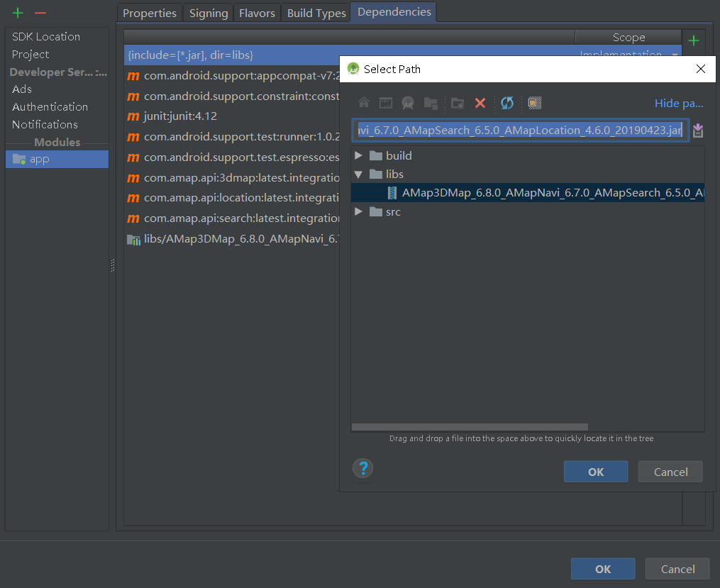The image size is (720, 588).
Task: Confirm selection with the OK button
Action: click(595, 471)
